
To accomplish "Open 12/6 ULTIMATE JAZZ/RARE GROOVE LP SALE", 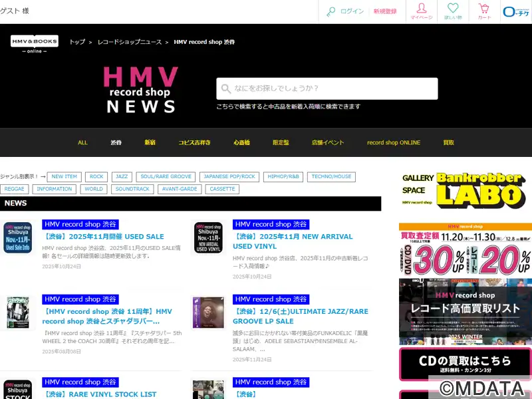I will (301, 317).
